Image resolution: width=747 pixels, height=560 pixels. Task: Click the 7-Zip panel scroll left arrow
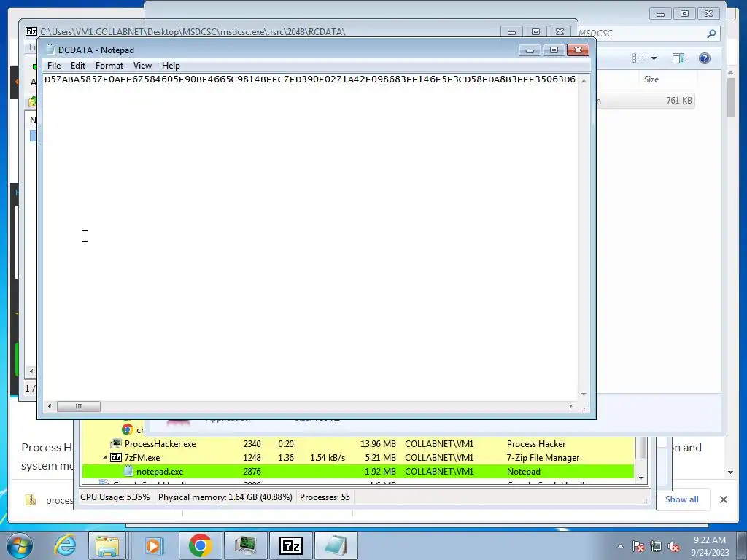[31, 371]
